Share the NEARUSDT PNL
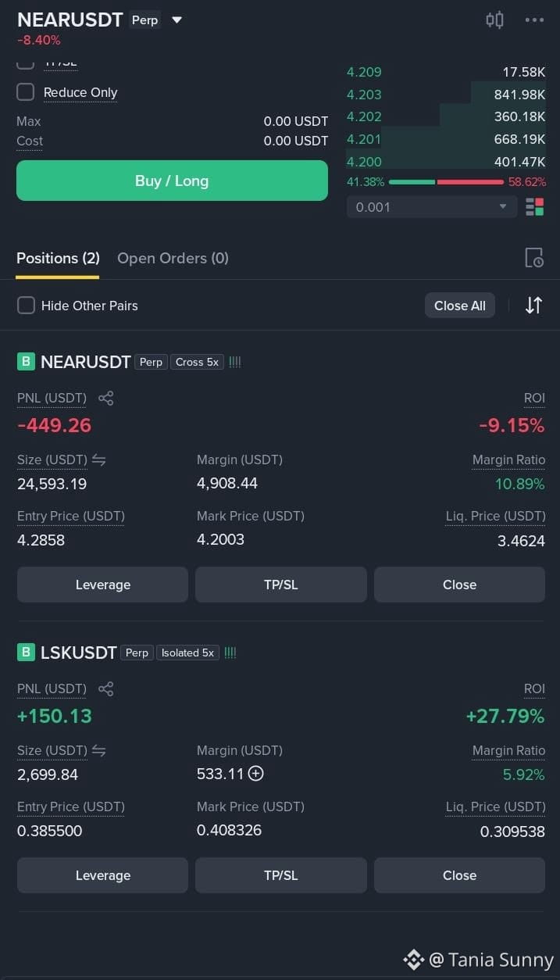 click(106, 399)
